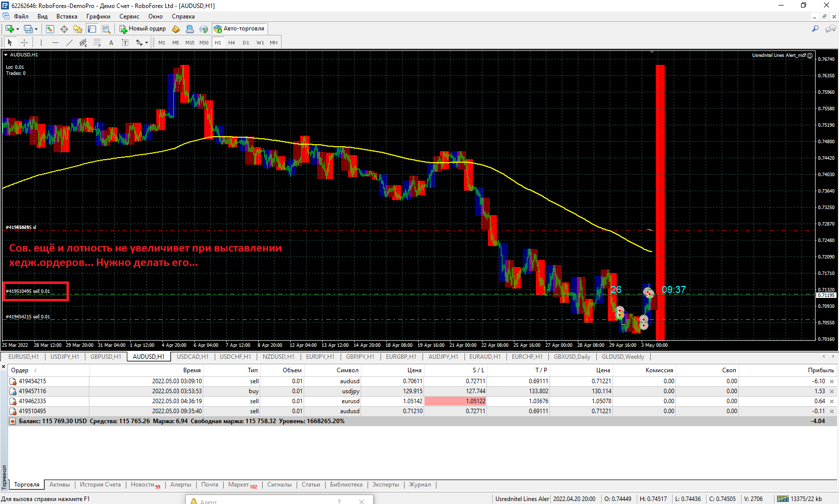Select the crosshair tool

click(x=24, y=42)
